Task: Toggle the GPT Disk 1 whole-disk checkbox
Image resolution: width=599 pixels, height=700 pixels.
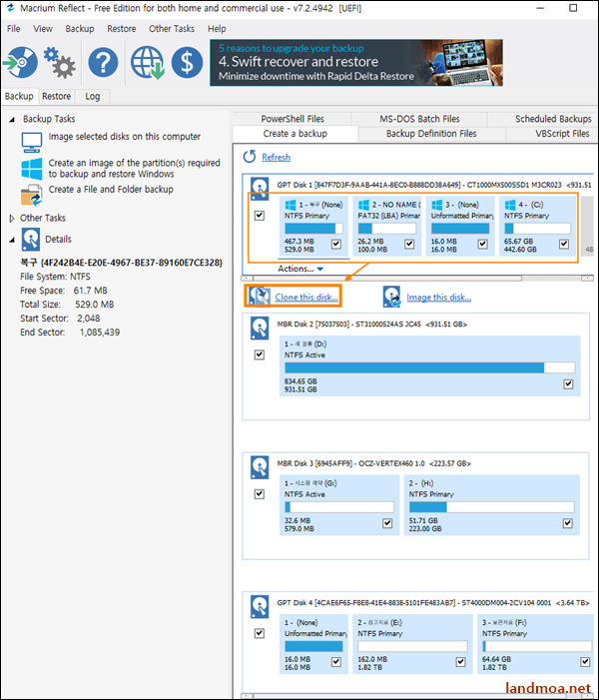Action: point(260,216)
